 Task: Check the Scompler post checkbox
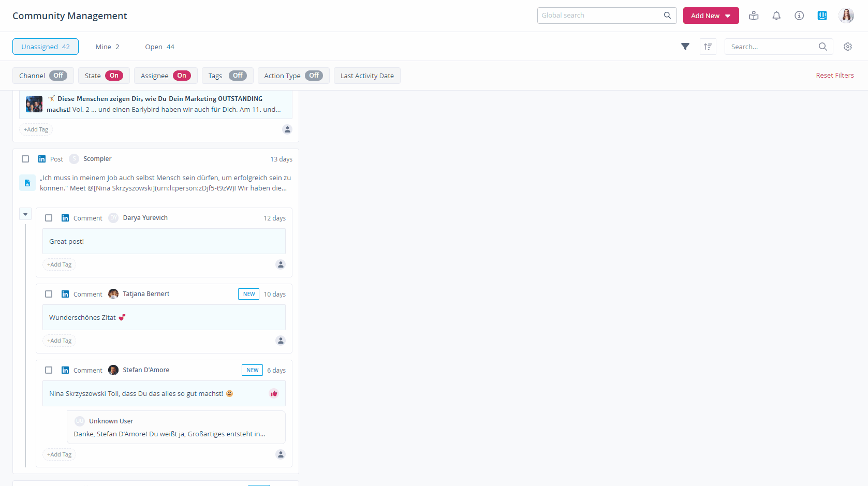point(25,159)
